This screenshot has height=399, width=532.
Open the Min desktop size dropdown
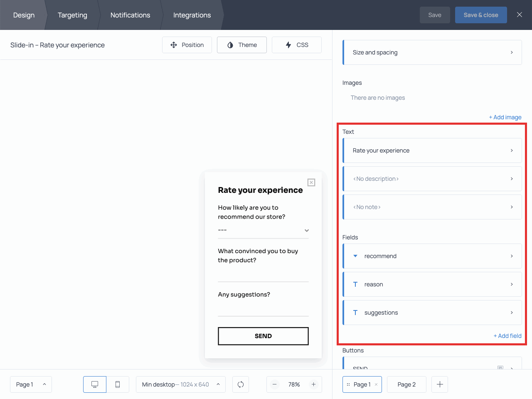181,384
